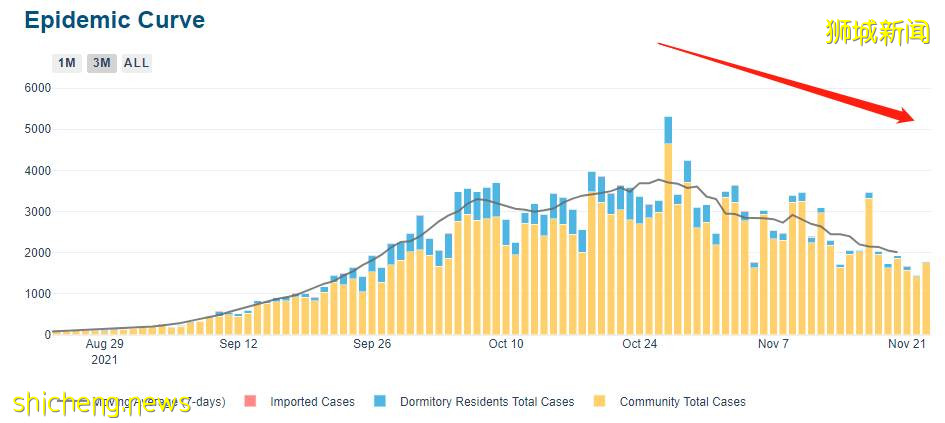Click the red Imported Cases legend square
This screenshot has width=945, height=423.
click(250, 402)
